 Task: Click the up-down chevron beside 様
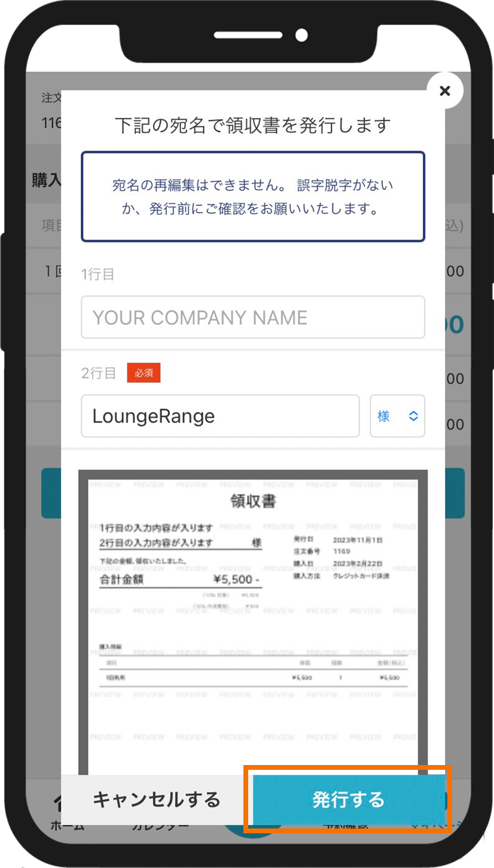tap(413, 416)
